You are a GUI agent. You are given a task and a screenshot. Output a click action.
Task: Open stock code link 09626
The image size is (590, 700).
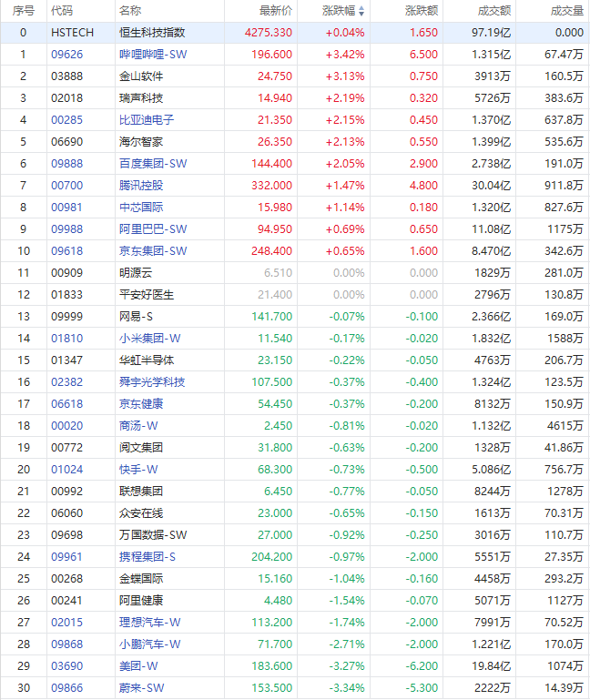[x=67, y=55]
